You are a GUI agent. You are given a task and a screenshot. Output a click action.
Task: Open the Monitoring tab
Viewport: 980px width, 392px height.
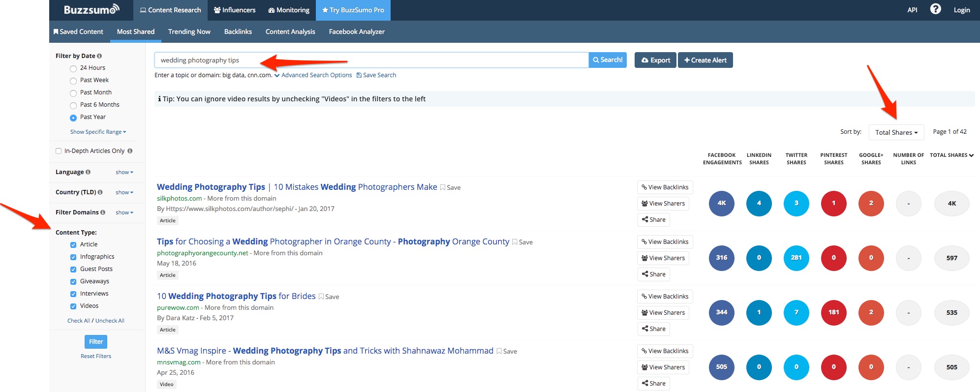pos(288,10)
